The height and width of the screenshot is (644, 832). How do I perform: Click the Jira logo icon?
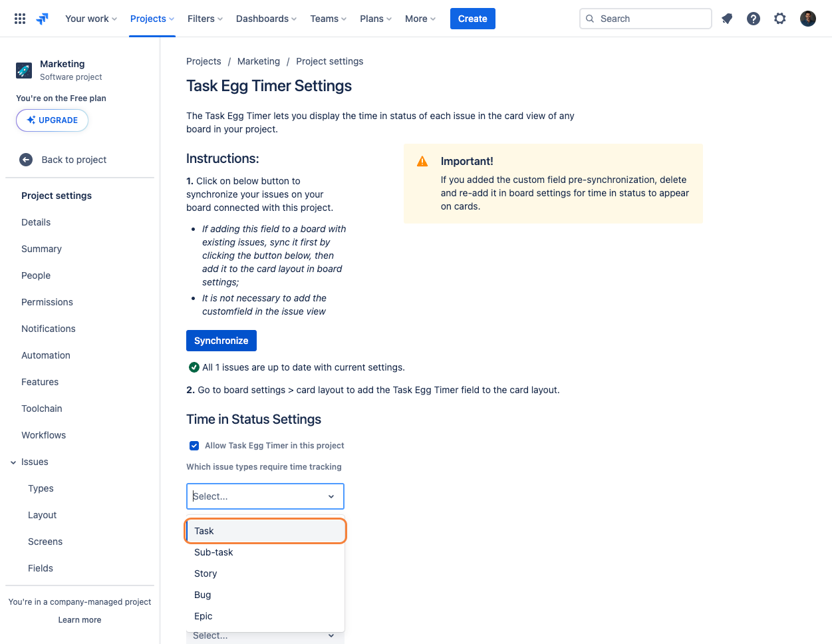click(43, 19)
